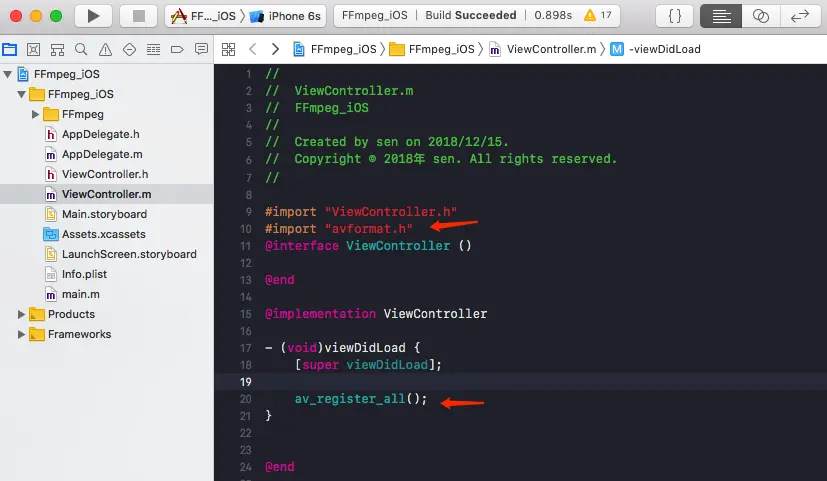This screenshot has height=481, width=827.
Task: Click line number 10 in gutter
Action: point(246,229)
